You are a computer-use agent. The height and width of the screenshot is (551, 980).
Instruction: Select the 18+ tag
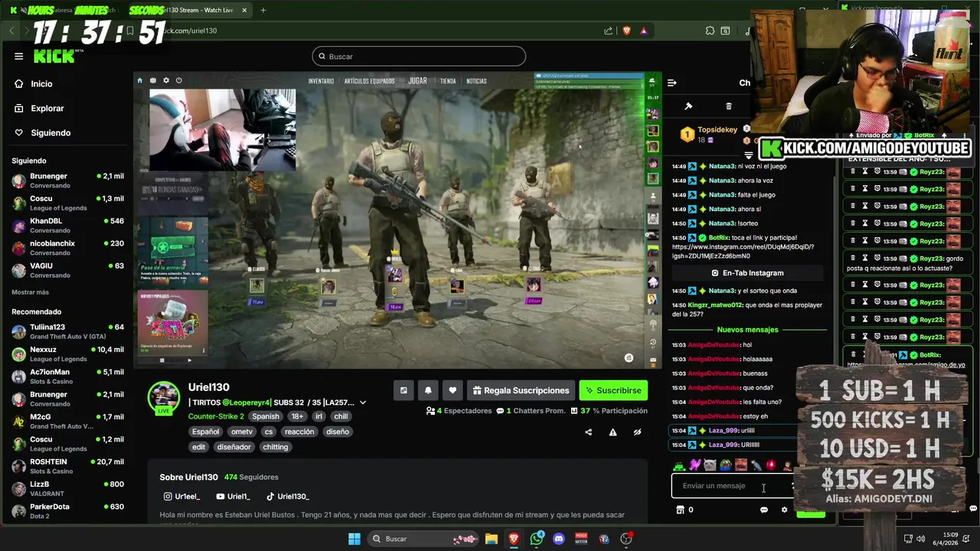coord(297,416)
